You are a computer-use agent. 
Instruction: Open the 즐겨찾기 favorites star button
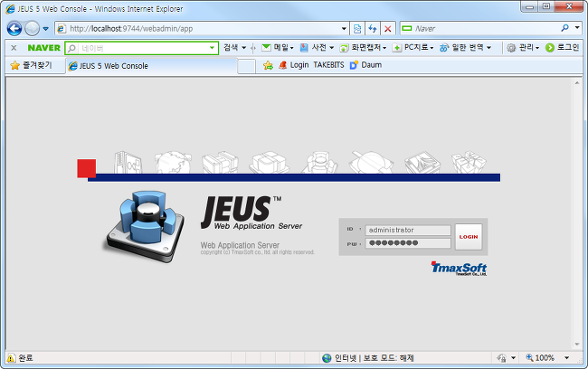(x=31, y=65)
